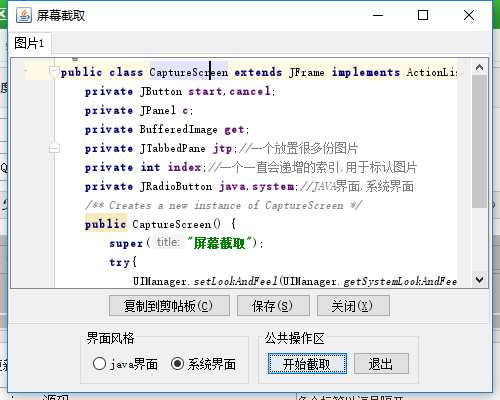
Task: Click the vertical scrollbar thumb in preview
Action: pyautogui.click(x=479, y=141)
